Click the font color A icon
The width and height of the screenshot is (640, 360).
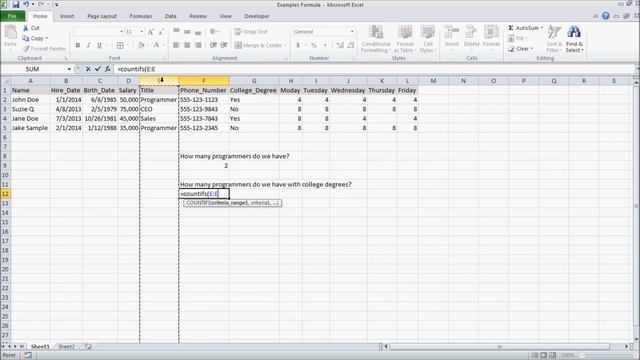156,45
